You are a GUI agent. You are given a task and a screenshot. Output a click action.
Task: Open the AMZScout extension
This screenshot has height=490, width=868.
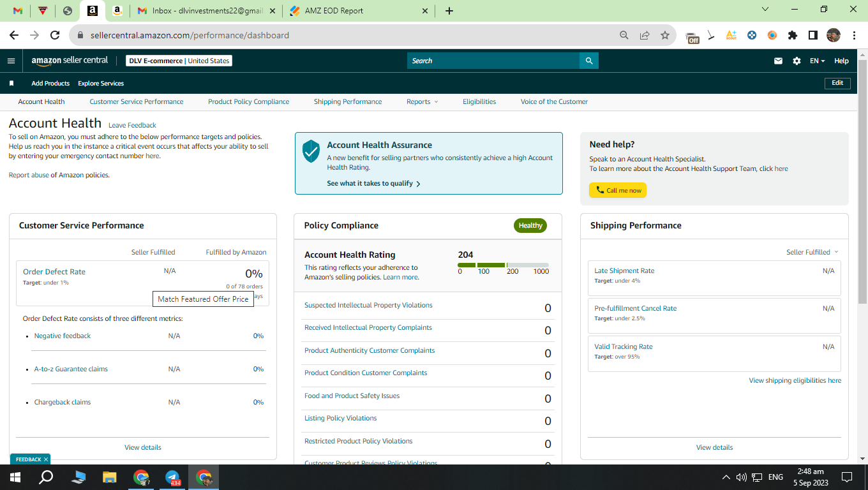point(731,35)
